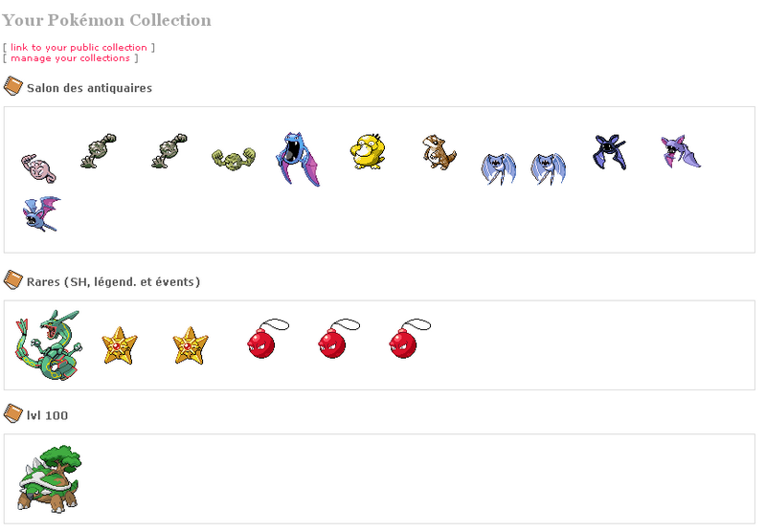Select the yellow Psyduck sprite
Viewport: 766px width, 532px height.
click(x=367, y=151)
